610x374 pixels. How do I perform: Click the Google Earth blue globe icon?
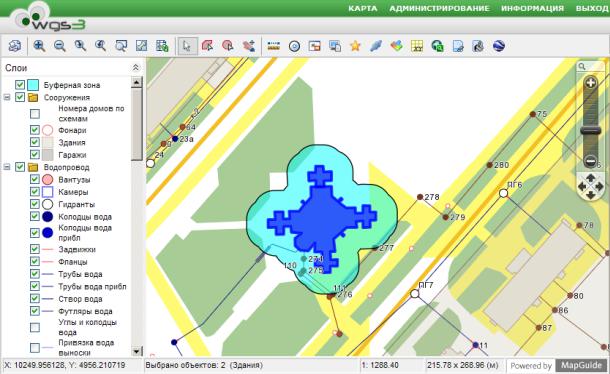point(499,46)
